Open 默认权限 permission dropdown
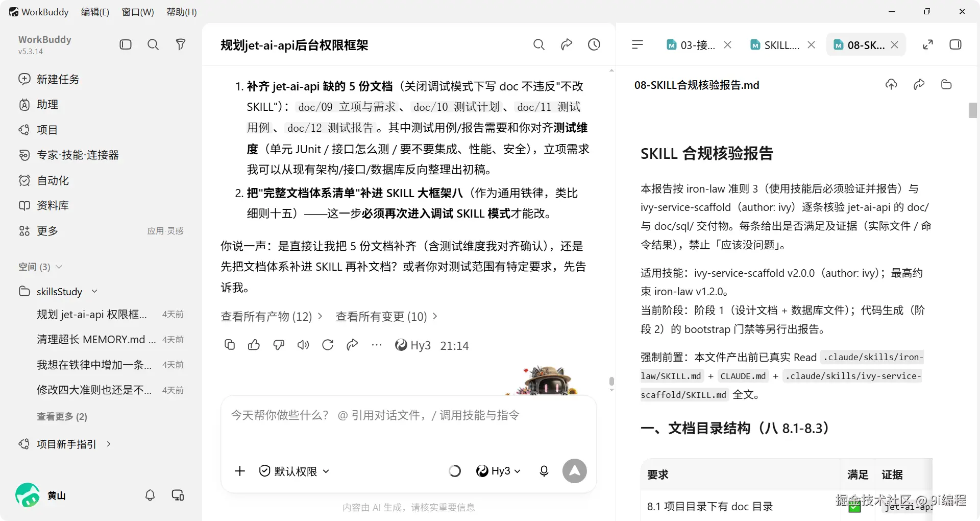 coord(295,471)
